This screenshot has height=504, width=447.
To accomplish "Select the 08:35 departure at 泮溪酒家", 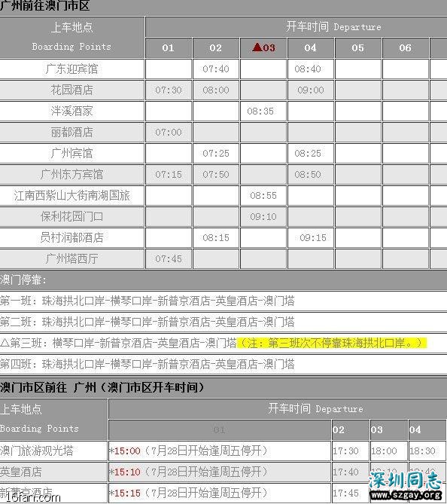I will click(260, 111).
